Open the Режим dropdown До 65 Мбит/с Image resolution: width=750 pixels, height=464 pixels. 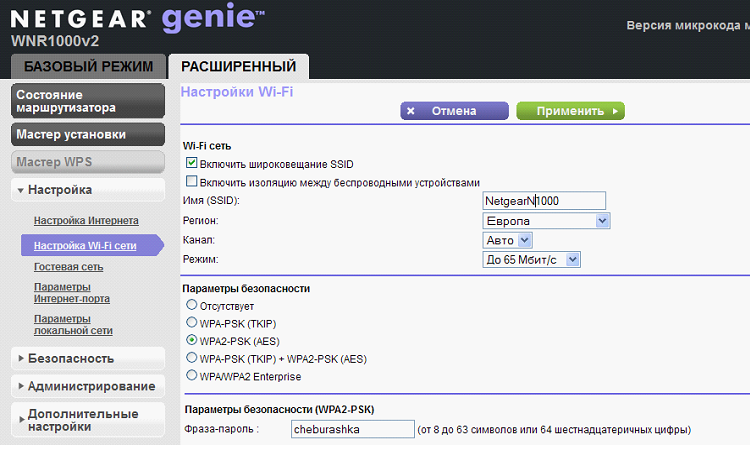click(531, 260)
